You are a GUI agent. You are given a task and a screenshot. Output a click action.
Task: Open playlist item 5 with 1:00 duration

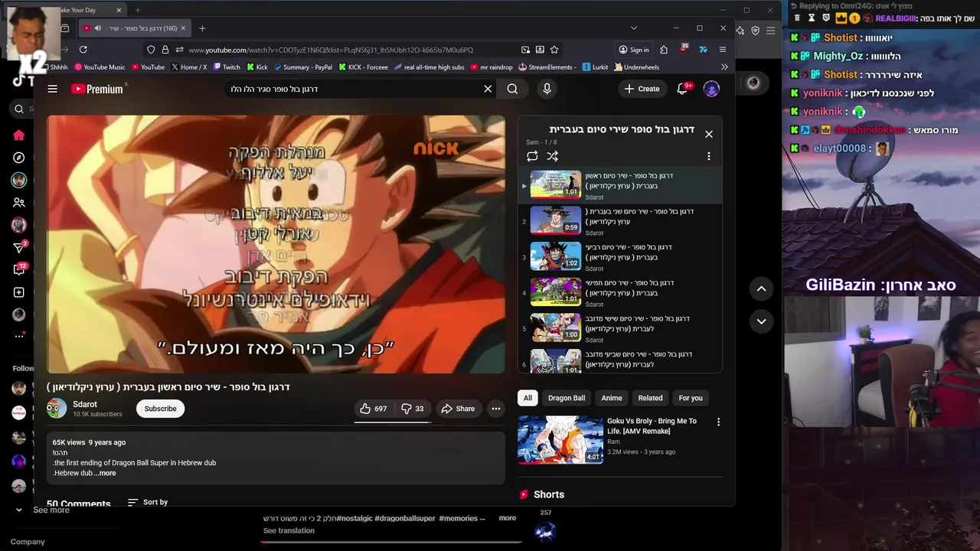click(x=620, y=328)
